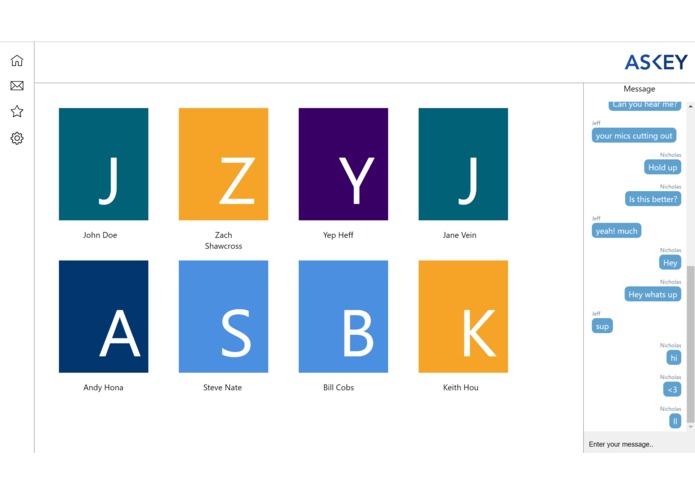Click the Andy Hona name label

(x=103, y=387)
